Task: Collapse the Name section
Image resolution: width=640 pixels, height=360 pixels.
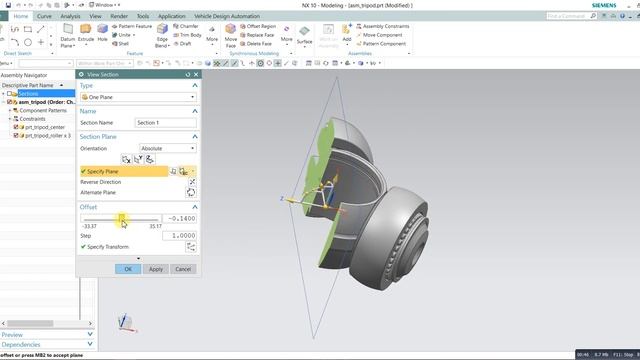Action: (x=195, y=111)
